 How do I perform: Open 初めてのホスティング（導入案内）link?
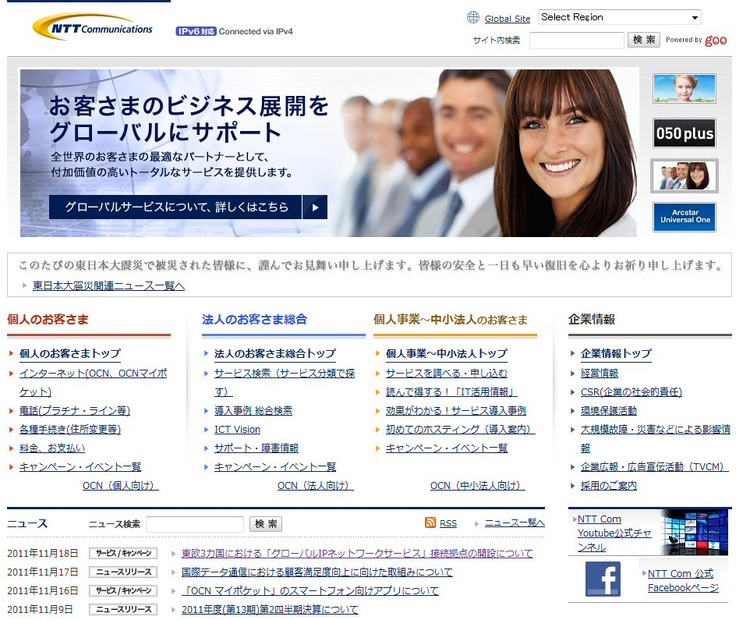461,429
